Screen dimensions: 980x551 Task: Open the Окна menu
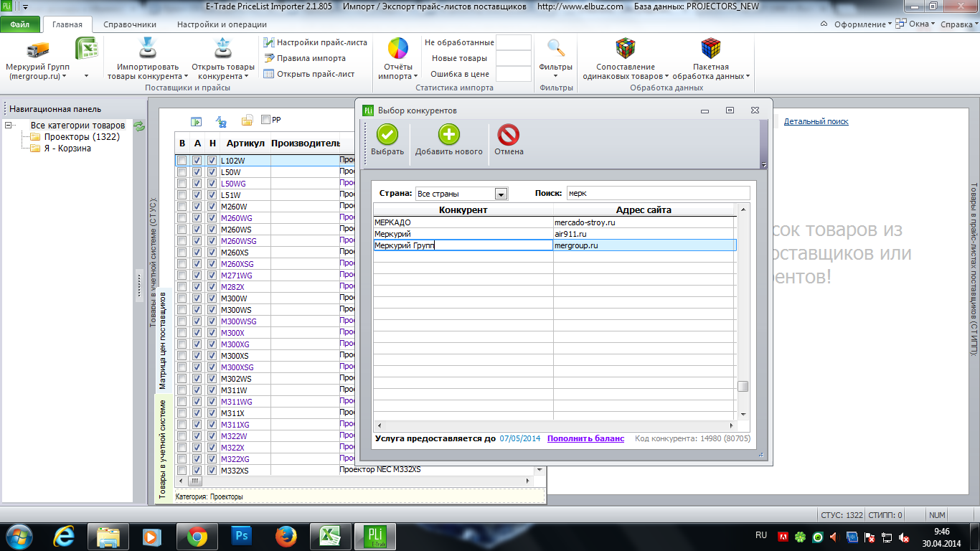[x=915, y=24]
